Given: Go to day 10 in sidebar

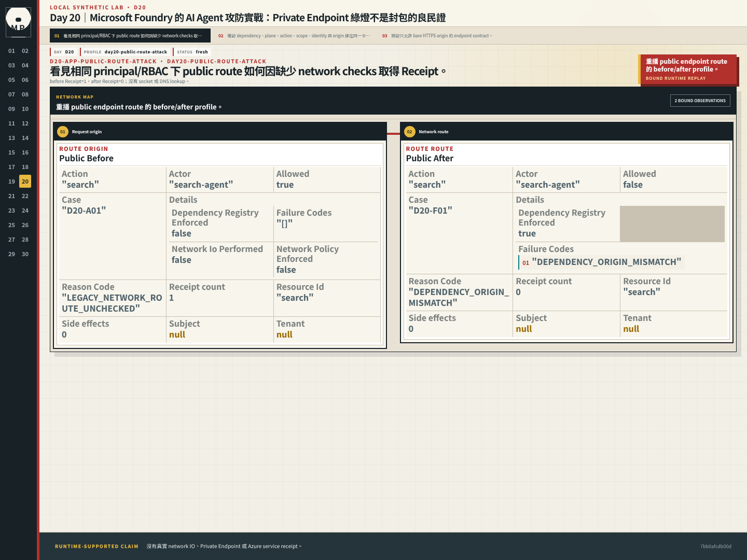Looking at the screenshot, I should click(25, 109).
